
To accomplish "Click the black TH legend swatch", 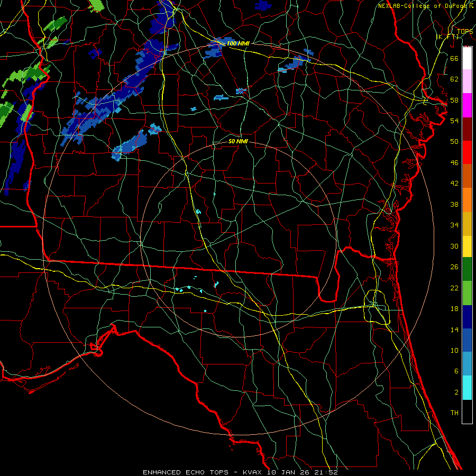I will click(467, 411).
